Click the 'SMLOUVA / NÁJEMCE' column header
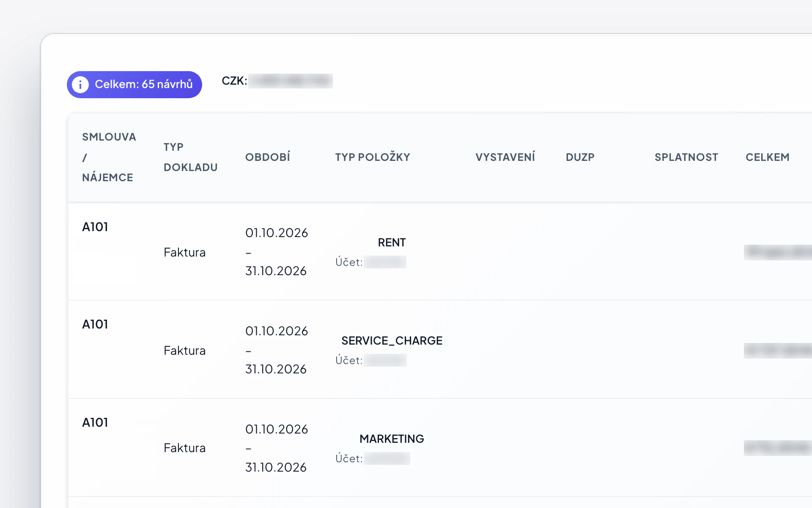This screenshot has height=508, width=812. pos(109,157)
